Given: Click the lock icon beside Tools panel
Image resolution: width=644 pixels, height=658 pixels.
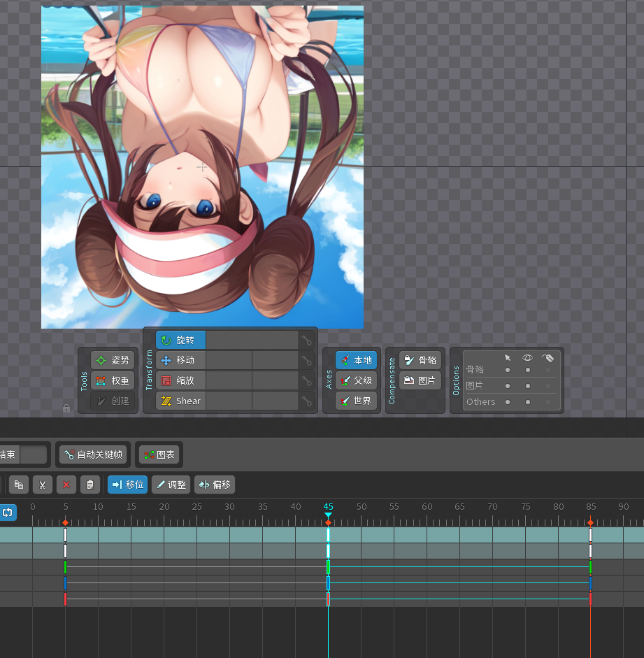Looking at the screenshot, I should 66,408.
